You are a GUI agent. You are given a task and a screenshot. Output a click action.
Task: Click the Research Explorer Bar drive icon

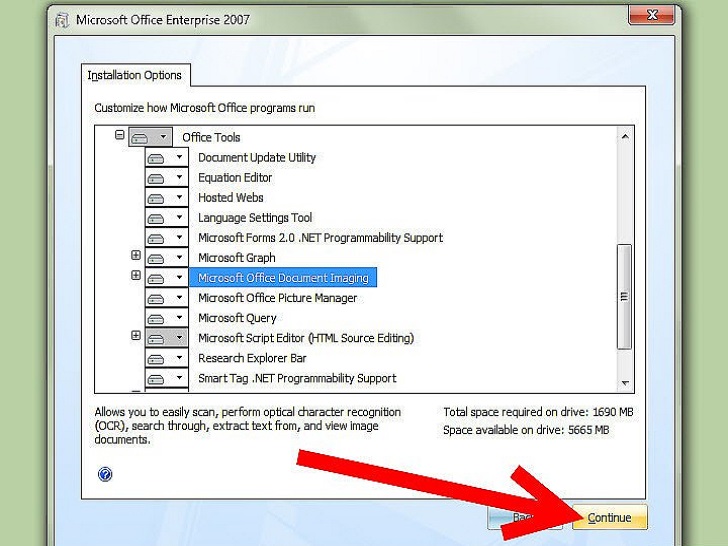157,358
